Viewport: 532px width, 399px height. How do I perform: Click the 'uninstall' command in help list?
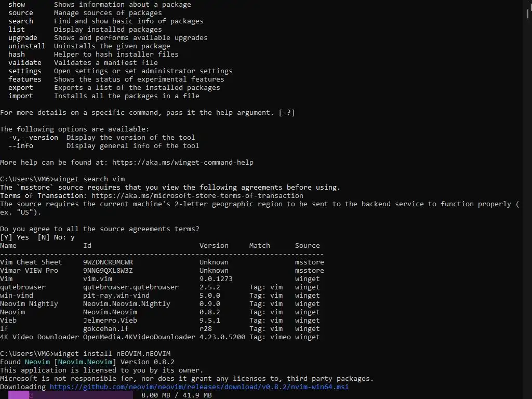(x=27, y=46)
